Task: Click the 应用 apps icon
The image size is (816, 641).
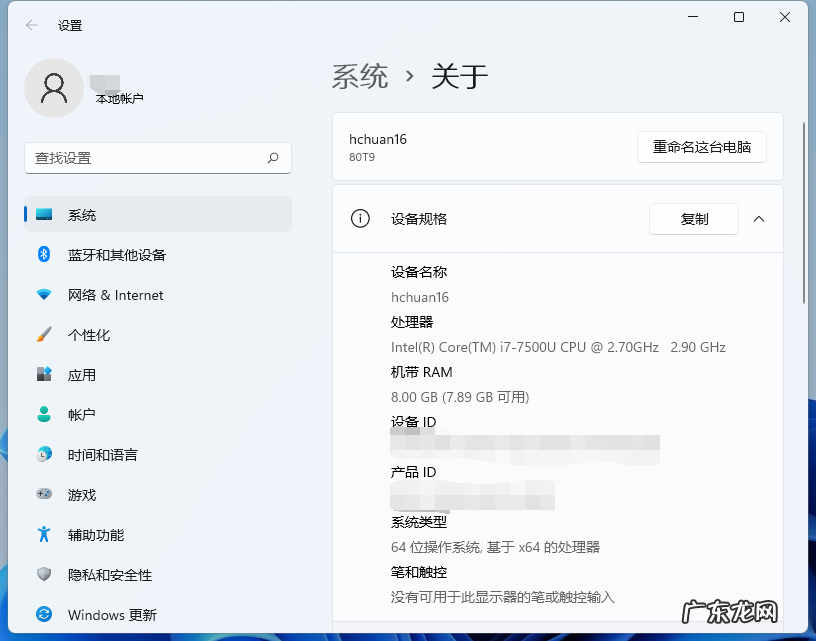Action: pos(44,375)
